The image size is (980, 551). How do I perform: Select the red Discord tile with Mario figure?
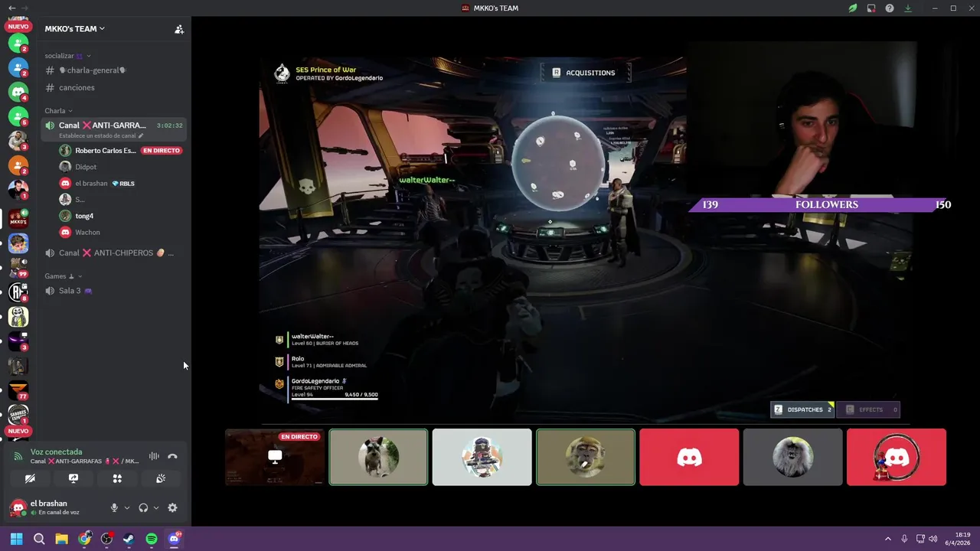pos(897,457)
